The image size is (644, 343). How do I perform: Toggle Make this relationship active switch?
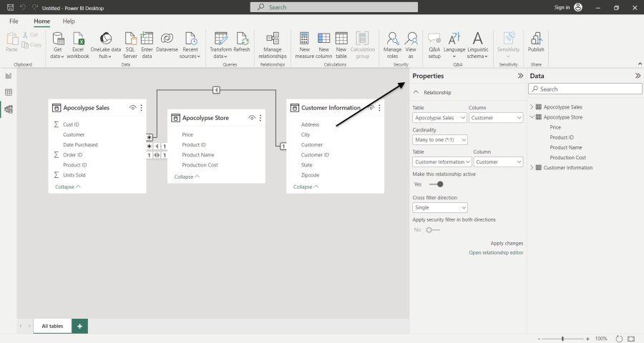coord(436,184)
